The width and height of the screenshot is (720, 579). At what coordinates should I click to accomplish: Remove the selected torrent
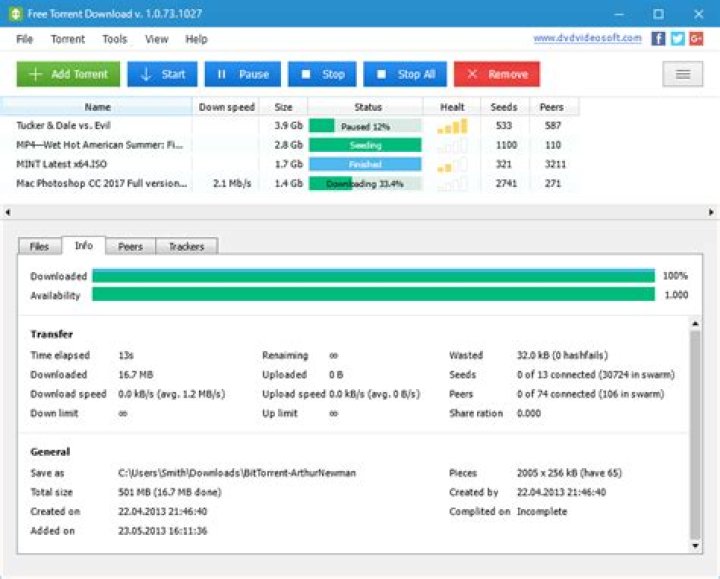pos(497,74)
